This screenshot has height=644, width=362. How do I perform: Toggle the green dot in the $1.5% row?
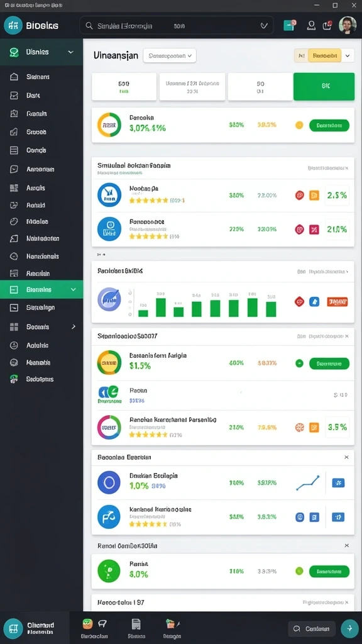pos(299,363)
